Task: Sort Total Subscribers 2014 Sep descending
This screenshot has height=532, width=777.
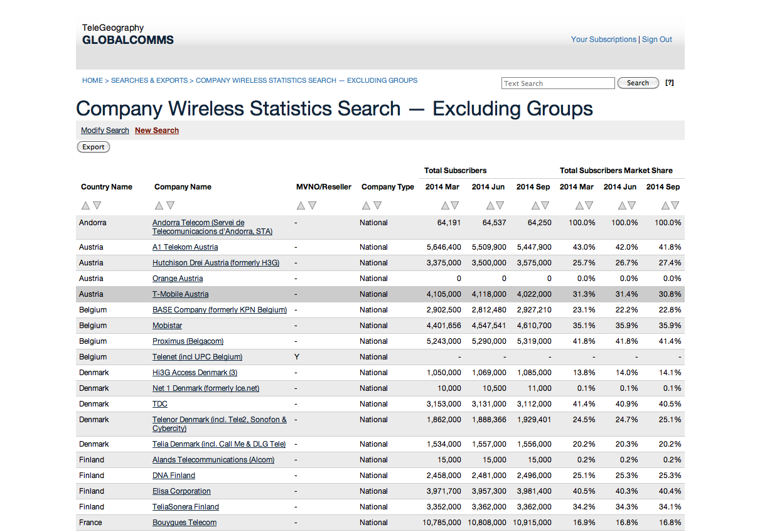Action: (x=545, y=205)
